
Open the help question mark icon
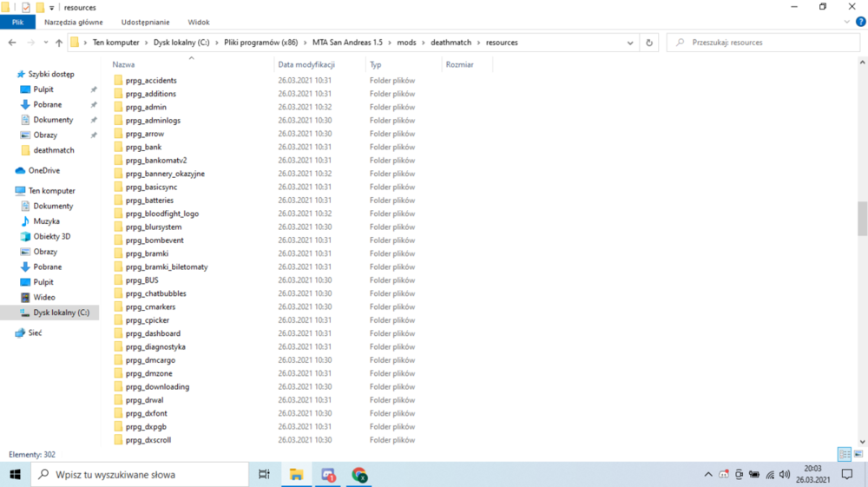861,23
